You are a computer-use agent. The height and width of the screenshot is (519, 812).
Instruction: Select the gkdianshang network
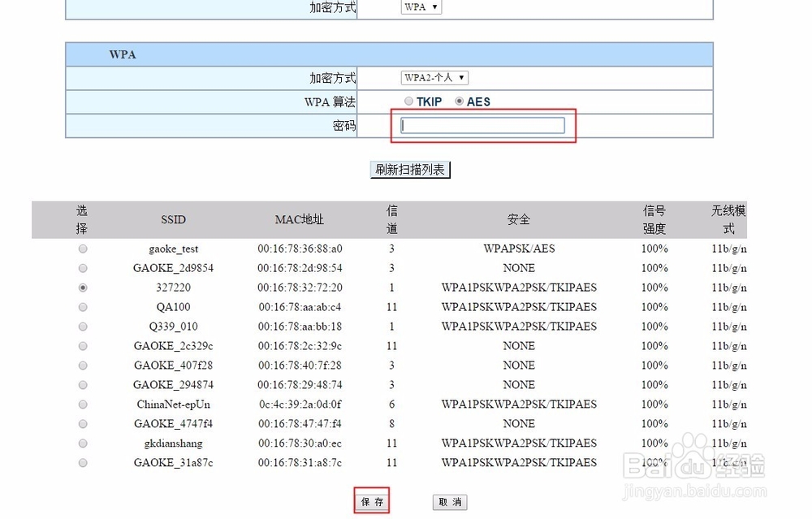(82, 443)
